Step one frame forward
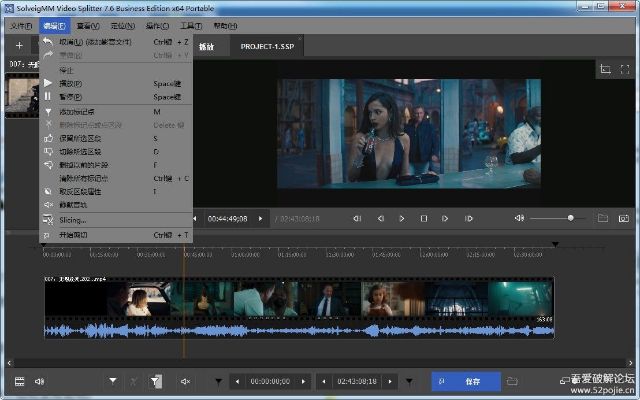Viewport: 640px width, 400px height. click(x=445, y=219)
